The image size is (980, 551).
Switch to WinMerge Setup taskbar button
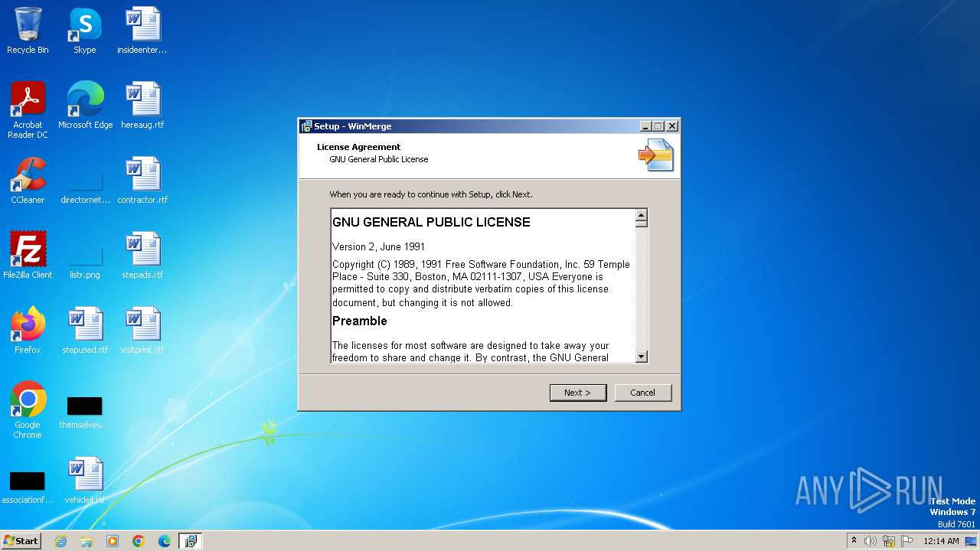tap(191, 541)
